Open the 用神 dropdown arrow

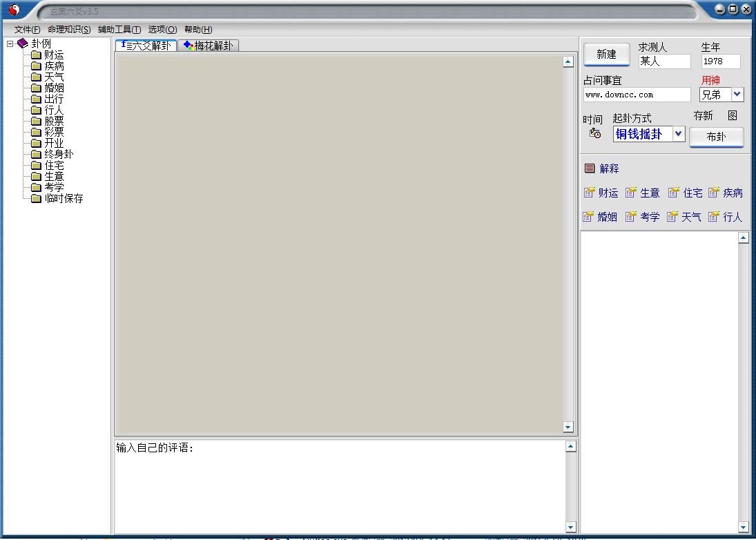click(737, 95)
